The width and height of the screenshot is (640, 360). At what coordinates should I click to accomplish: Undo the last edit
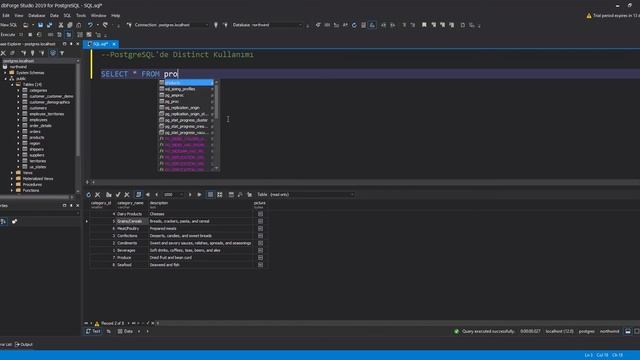pos(90,25)
